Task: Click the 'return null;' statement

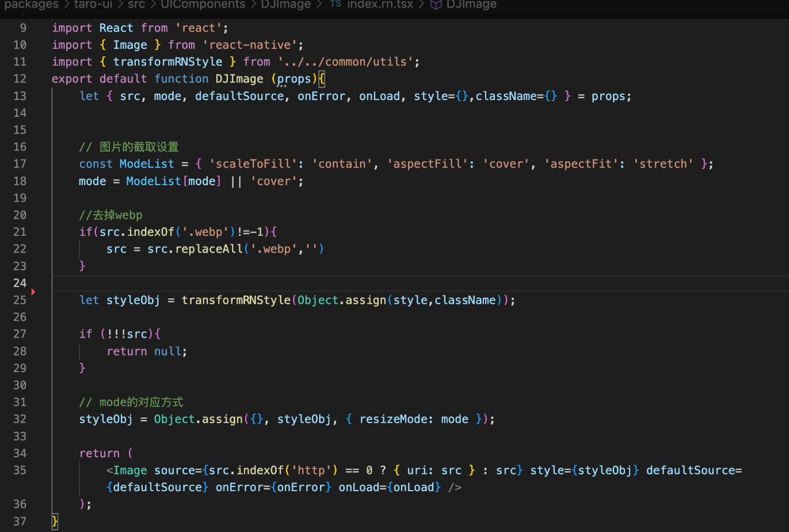Action: click(x=147, y=351)
